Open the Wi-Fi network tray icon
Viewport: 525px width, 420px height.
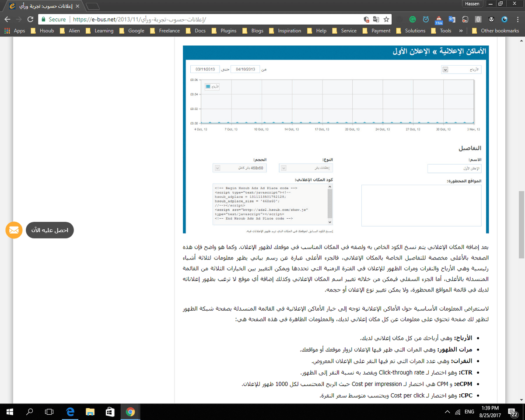(x=458, y=412)
